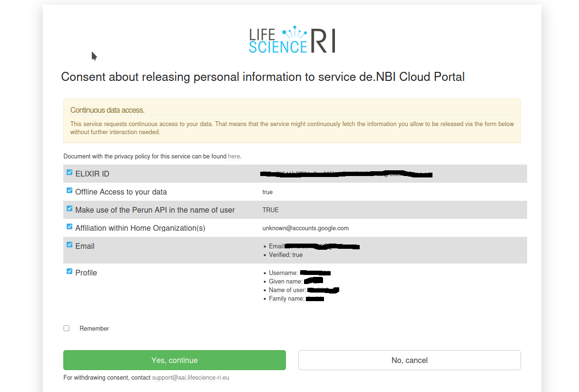This screenshot has height=392, width=579.
Task: Click the support@aai.lifescience-ri.eu email link
Action: (x=190, y=378)
